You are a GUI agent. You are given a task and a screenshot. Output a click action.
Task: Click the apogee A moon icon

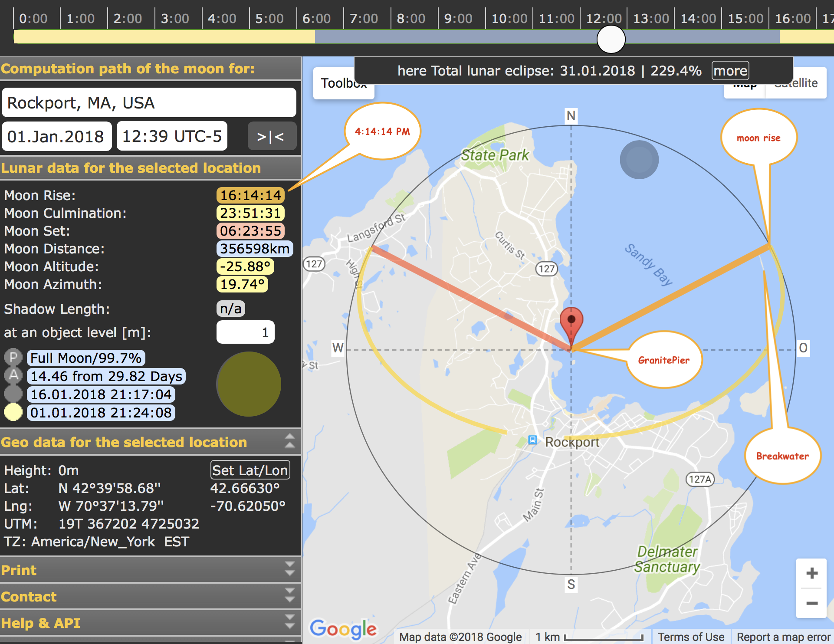[13, 375]
